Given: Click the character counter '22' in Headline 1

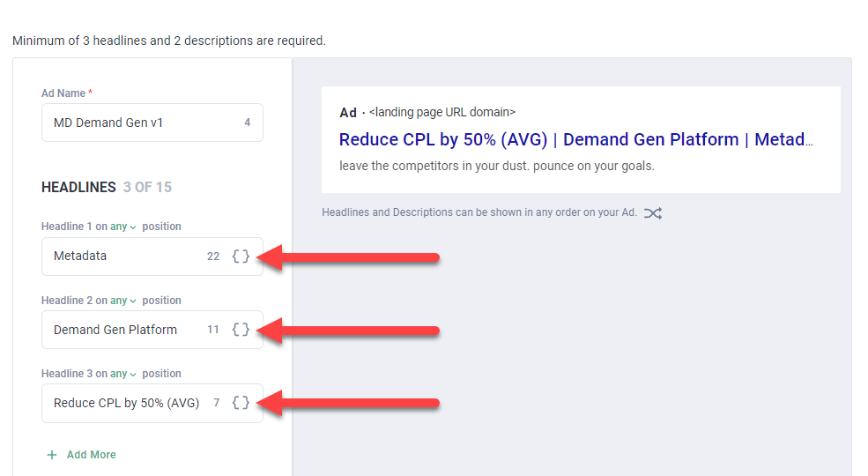Looking at the screenshot, I should (213, 257).
